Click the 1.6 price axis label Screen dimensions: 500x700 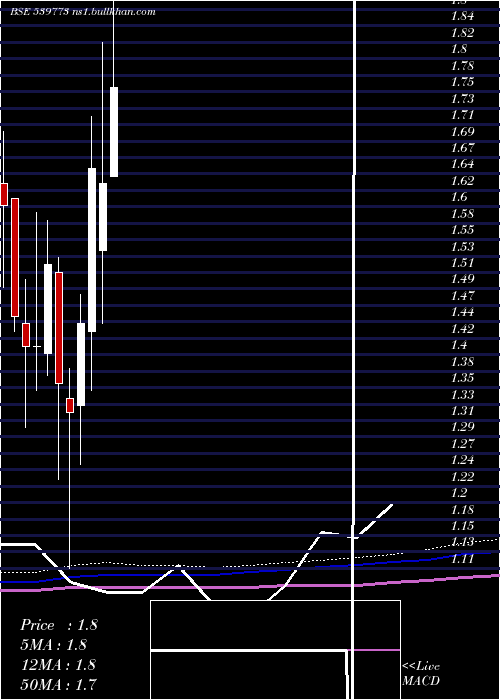[x=459, y=197]
